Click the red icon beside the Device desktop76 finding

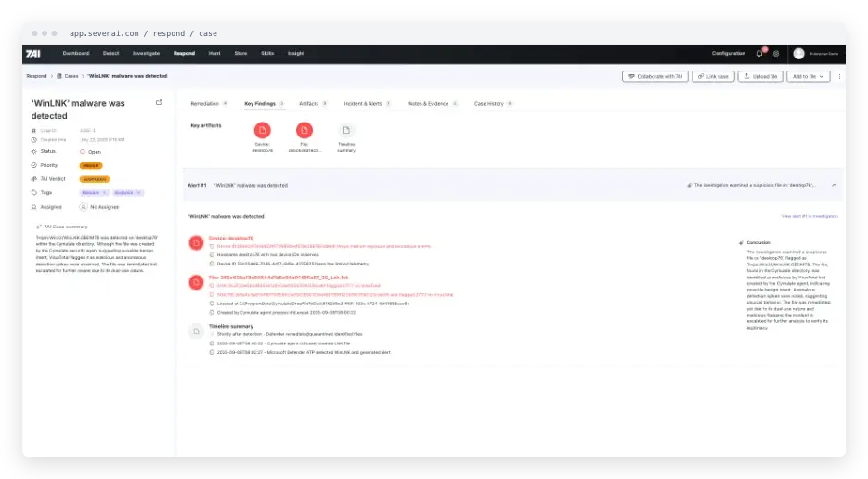pos(196,242)
